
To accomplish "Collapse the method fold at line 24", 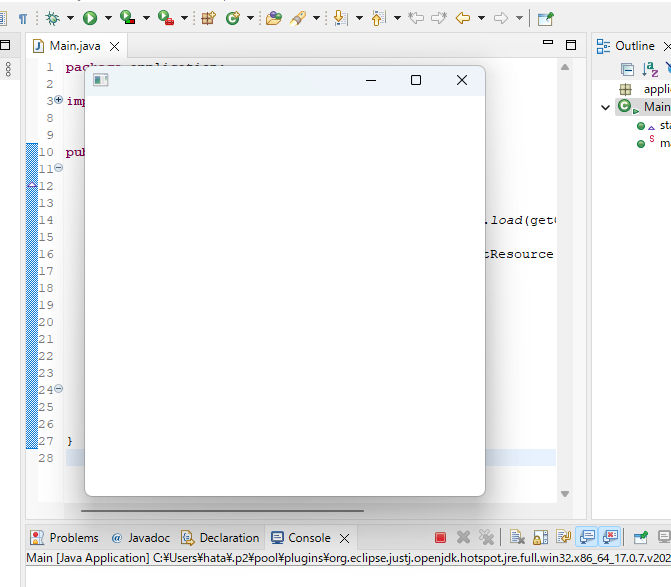I will 59,388.
